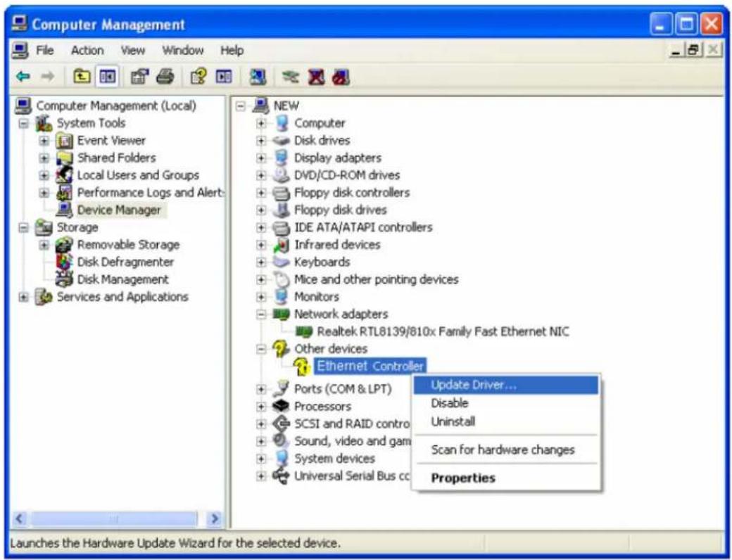
Task: Collapse the Network adapters category
Action: click(261, 314)
